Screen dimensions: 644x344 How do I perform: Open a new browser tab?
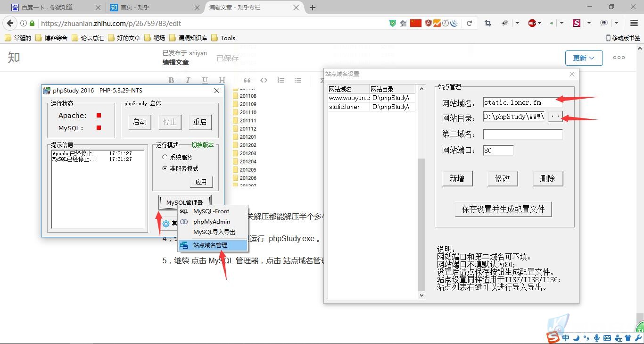[313, 7]
